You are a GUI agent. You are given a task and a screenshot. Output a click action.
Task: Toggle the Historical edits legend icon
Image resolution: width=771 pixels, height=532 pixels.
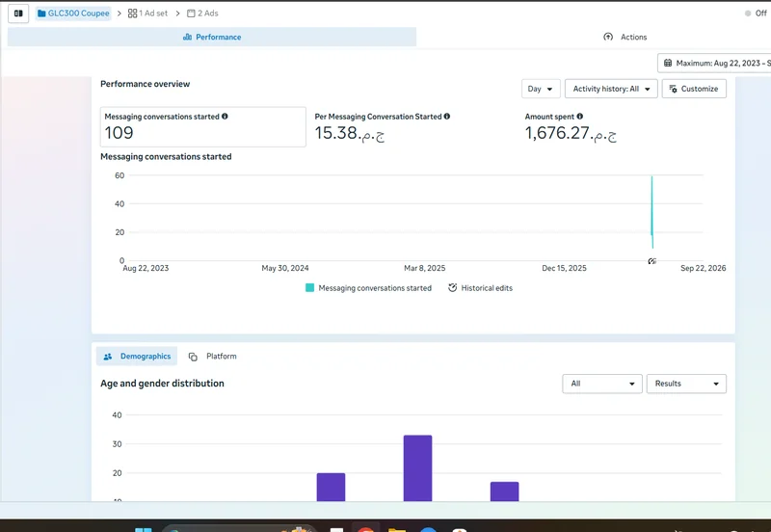click(x=452, y=287)
